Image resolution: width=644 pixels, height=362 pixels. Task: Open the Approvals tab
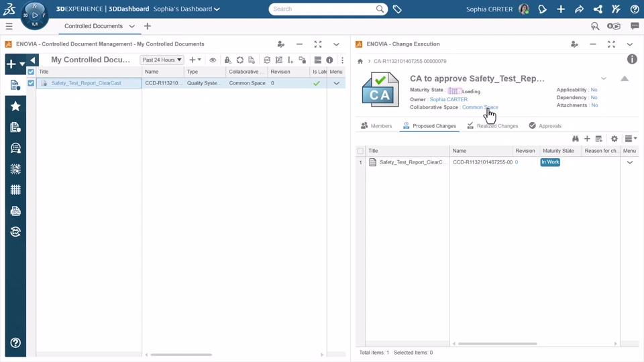tap(545, 125)
